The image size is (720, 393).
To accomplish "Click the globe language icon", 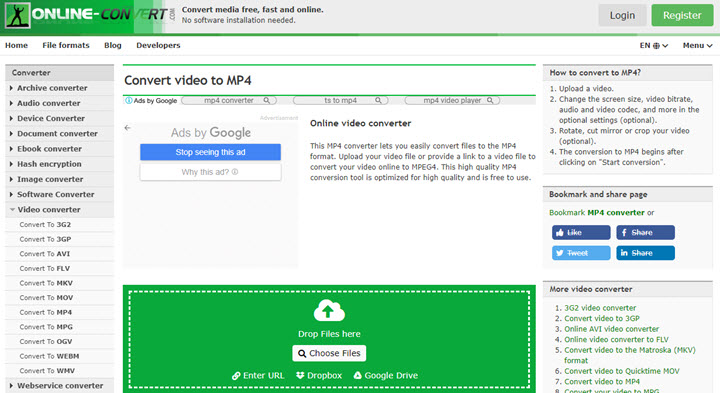I will (656, 45).
